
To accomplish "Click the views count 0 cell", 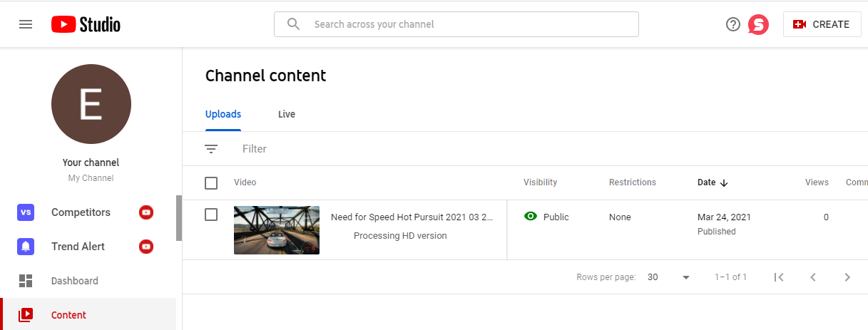I will pos(826,217).
